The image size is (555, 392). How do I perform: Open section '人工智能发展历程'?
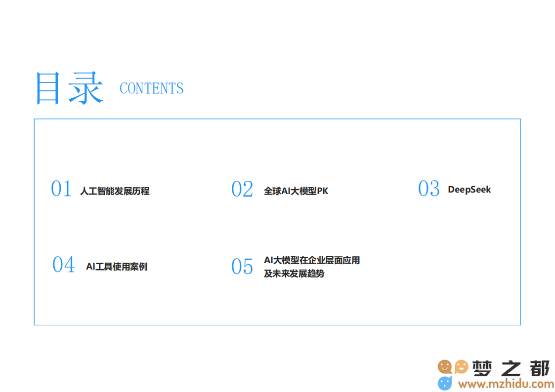click(115, 191)
